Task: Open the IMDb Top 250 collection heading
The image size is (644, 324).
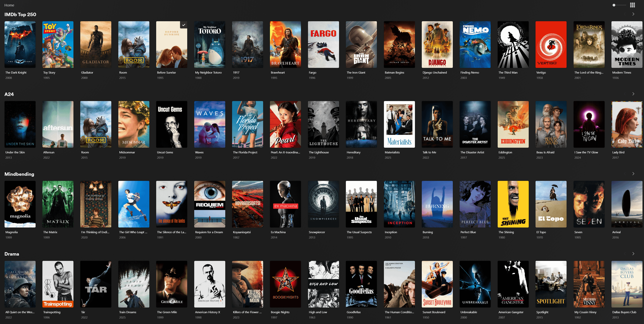Action: [20, 14]
